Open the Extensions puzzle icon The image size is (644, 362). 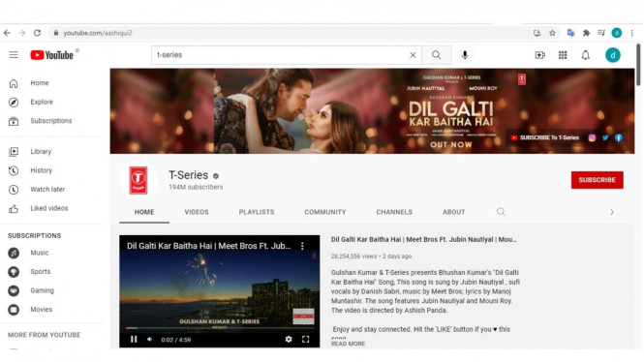point(586,33)
